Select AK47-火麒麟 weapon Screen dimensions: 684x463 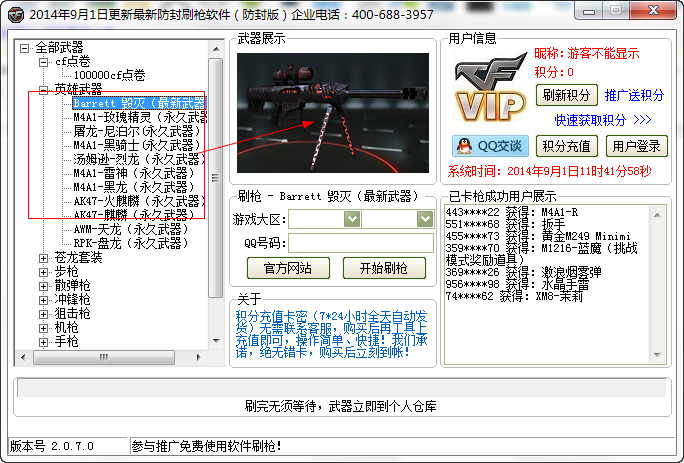pyautogui.click(x=139, y=201)
